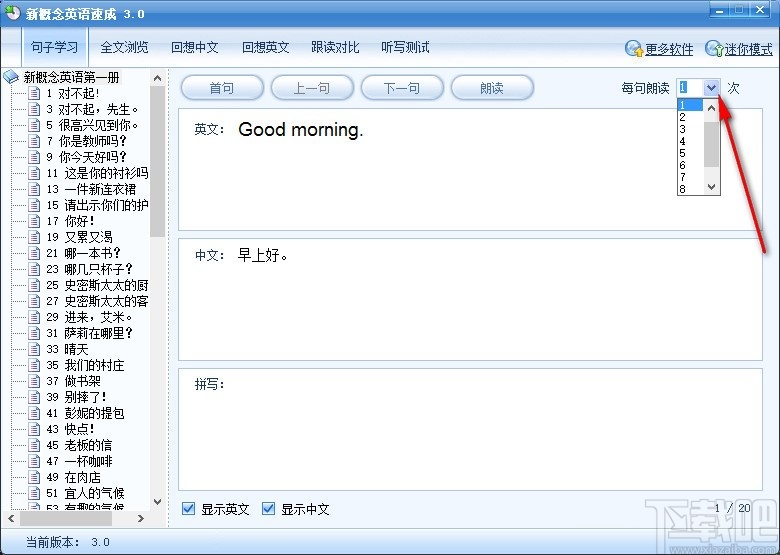This screenshot has width=780, height=555.
Task: Switch to the 句子学习 tab
Action: point(54,47)
